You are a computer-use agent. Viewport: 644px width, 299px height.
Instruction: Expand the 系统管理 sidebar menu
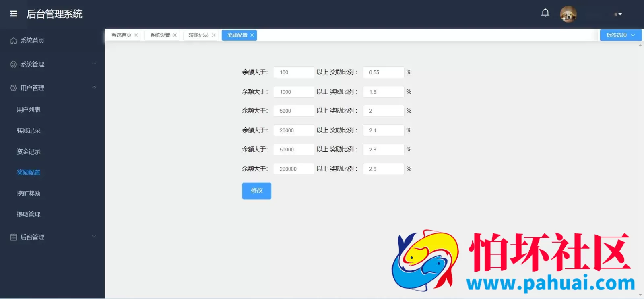pyautogui.click(x=52, y=64)
